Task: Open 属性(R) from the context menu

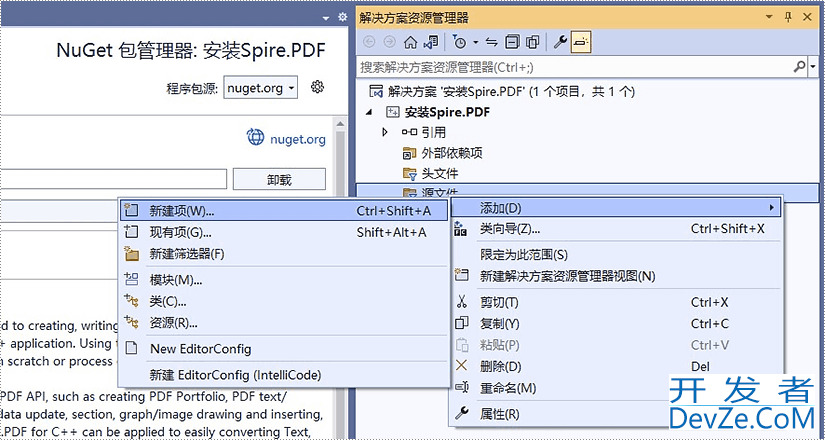Action: [x=561, y=414]
